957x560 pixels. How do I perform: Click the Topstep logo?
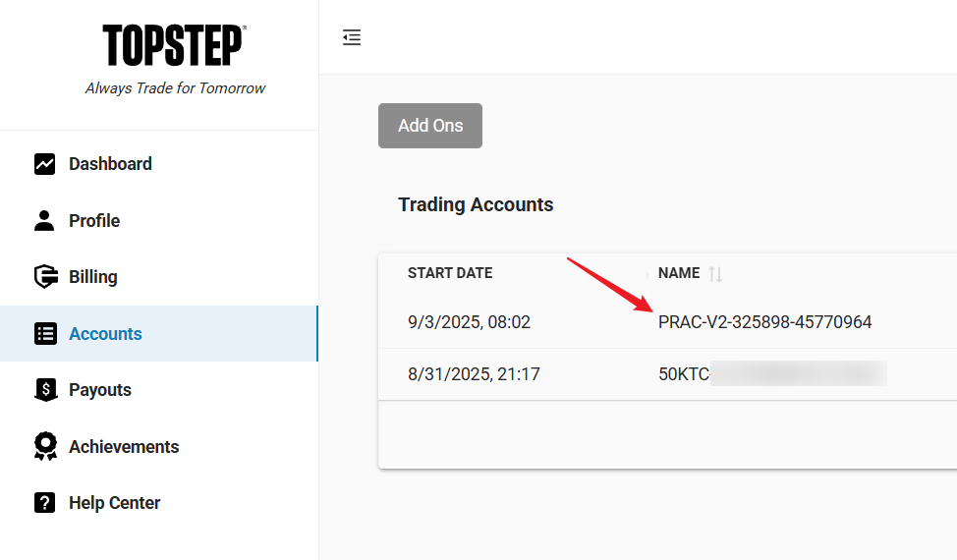[x=174, y=46]
